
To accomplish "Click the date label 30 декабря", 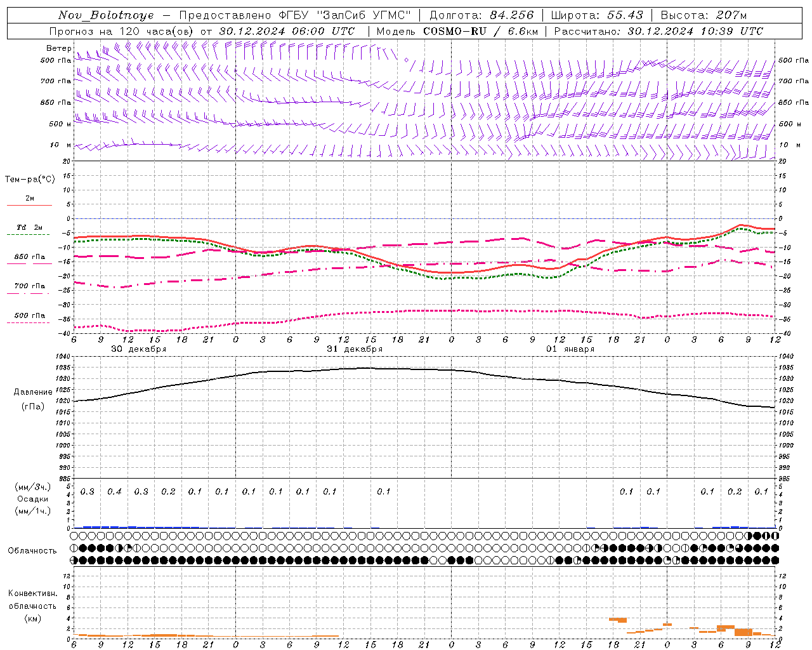I will 139,349.
